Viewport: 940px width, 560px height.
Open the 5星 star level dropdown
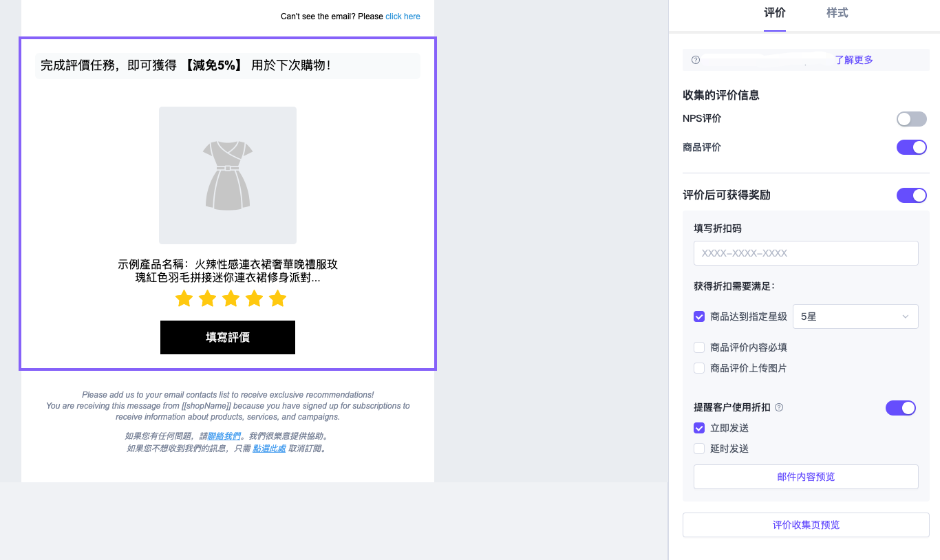tap(855, 316)
